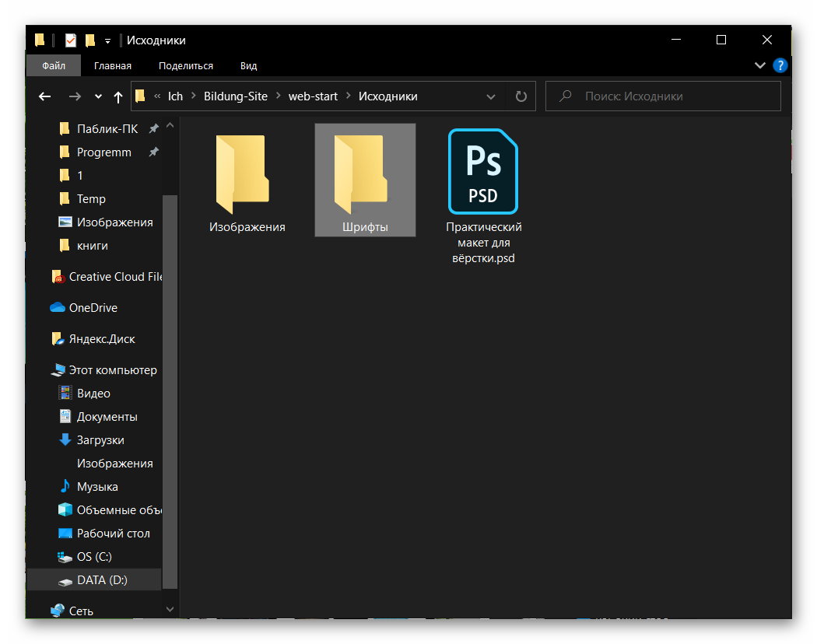Open the Photoshop PSD file icon
The height and width of the screenshot is (644, 817).
click(482, 171)
